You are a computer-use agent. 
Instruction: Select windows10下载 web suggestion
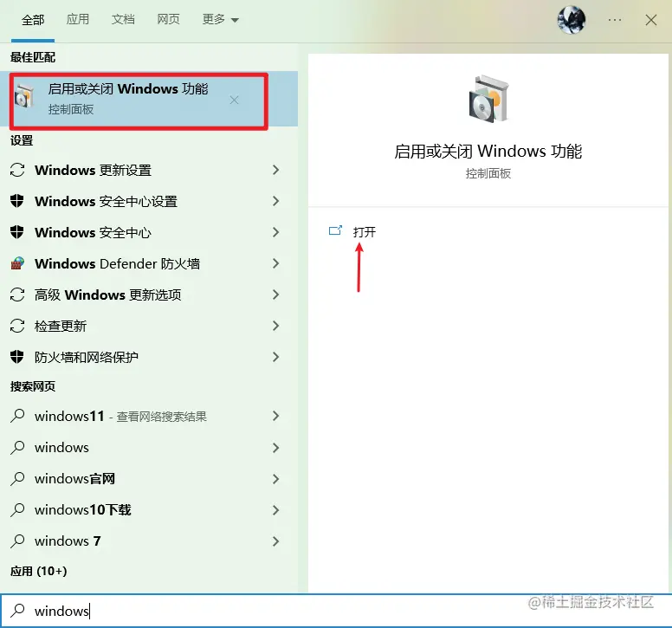(x=149, y=510)
